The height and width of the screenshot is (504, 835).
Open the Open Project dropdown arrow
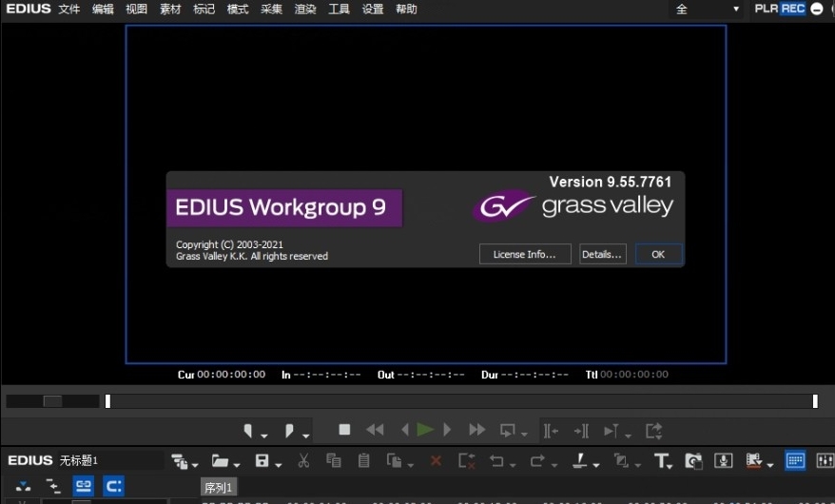coord(237,465)
